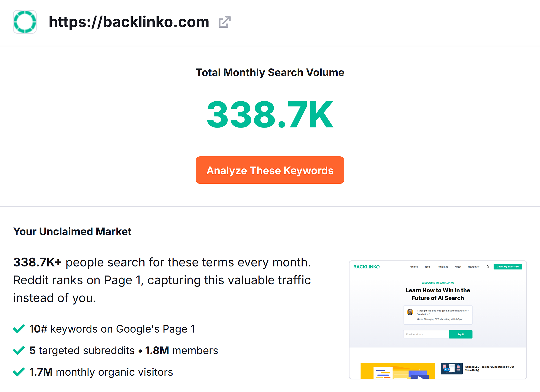The height and width of the screenshot is (392, 540).
Task: Click Kieran Flanagan's avatar in the testimonial
Action: [x=410, y=312]
